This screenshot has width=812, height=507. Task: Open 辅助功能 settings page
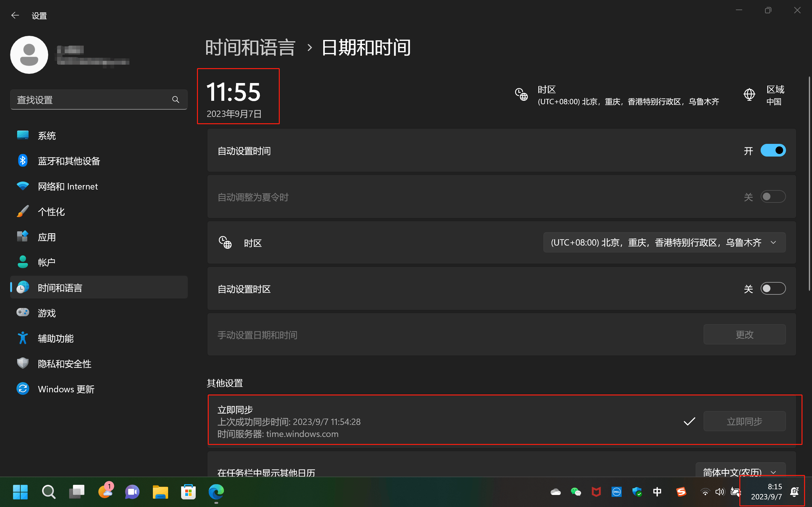click(x=56, y=338)
